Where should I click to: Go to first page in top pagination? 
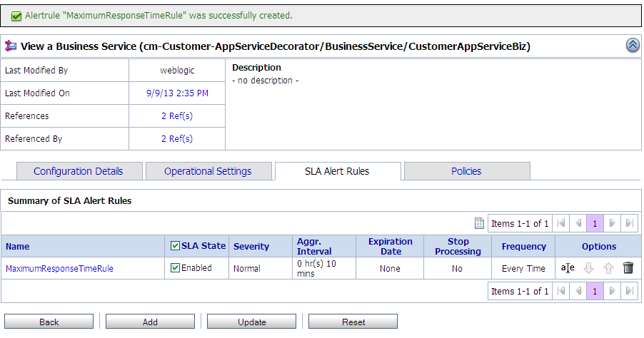tap(562, 224)
